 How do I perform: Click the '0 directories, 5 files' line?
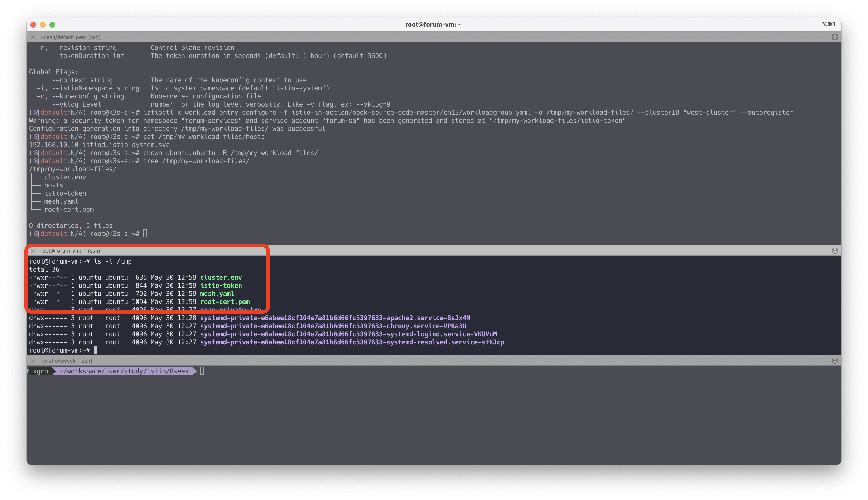71,225
